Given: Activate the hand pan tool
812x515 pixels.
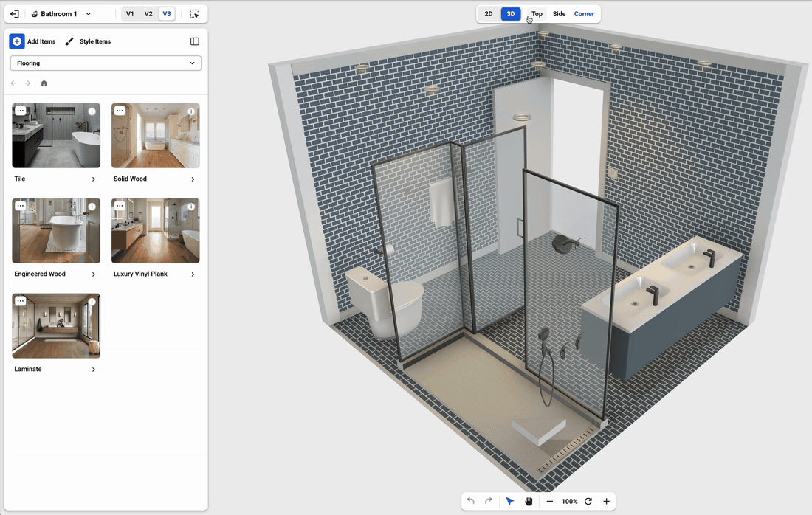Looking at the screenshot, I should (x=529, y=501).
